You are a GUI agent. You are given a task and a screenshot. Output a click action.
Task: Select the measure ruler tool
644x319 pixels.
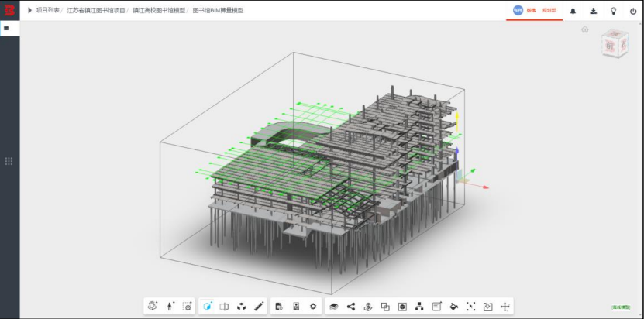[x=259, y=307]
